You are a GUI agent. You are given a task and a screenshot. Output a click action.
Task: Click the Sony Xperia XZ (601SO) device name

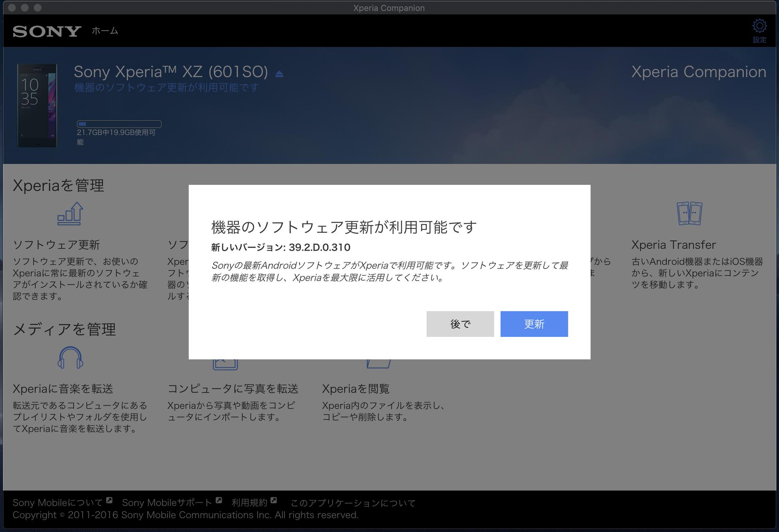click(171, 71)
